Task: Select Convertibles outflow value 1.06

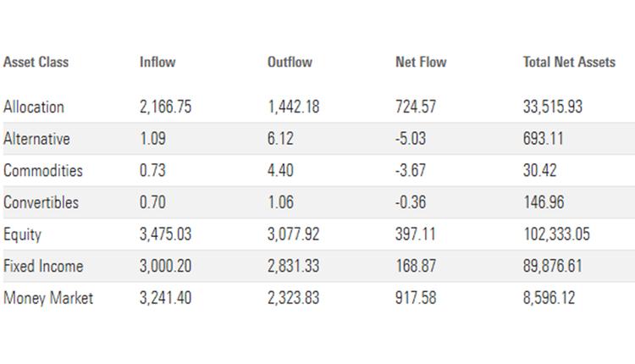Action: [x=279, y=202]
